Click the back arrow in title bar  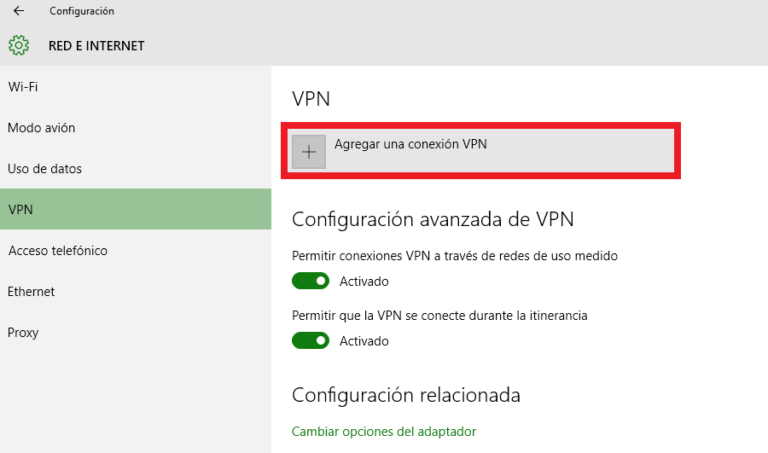(x=18, y=11)
